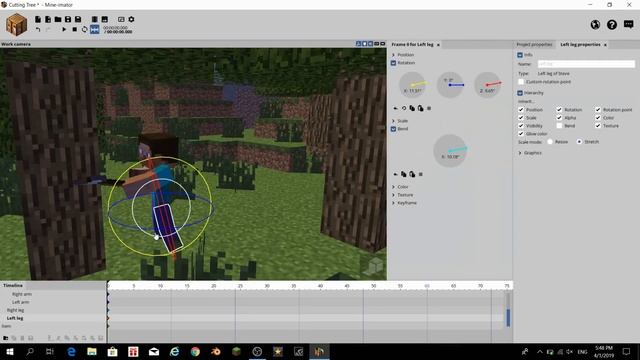Click the Mine-imator workbench logo
Image resolution: width=640 pixels, height=360 pixels.
(x=16, y=24)
